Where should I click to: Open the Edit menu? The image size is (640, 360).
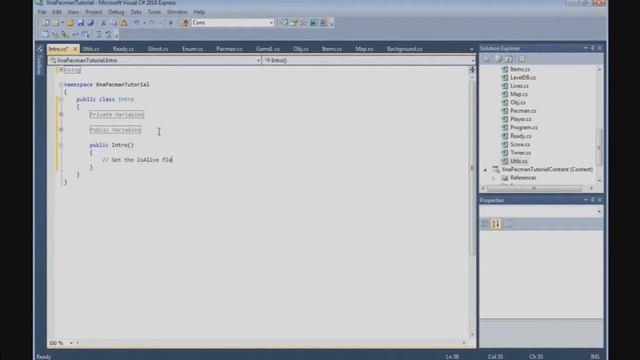pyautogui.click(x=57, y=12)
